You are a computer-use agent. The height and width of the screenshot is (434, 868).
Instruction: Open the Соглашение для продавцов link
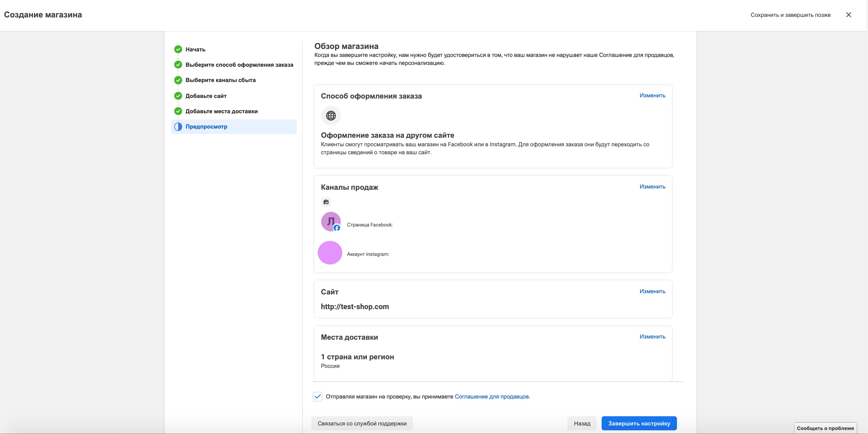coord(492,396)
